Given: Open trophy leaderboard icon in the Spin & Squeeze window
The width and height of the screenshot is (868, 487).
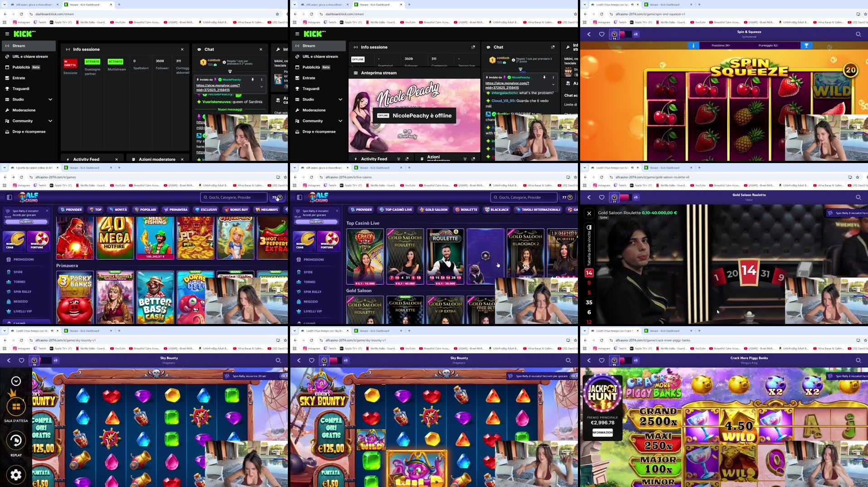Looking at the screenshot, I should (x=806, y=45).
